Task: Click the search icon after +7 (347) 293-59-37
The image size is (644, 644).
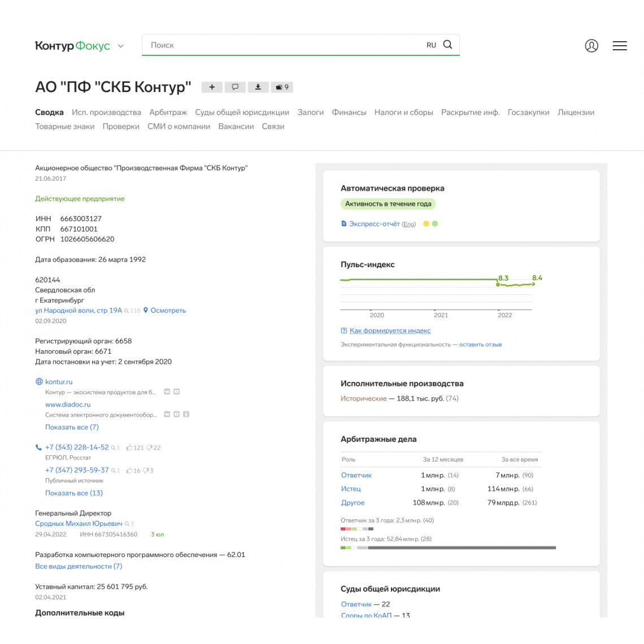Action: tap(113, 471)
